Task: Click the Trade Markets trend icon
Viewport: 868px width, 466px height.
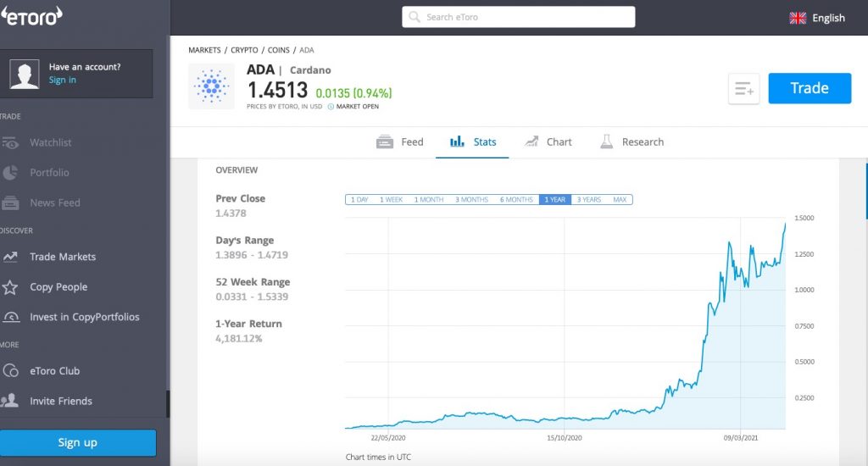Action: [11, 257]
